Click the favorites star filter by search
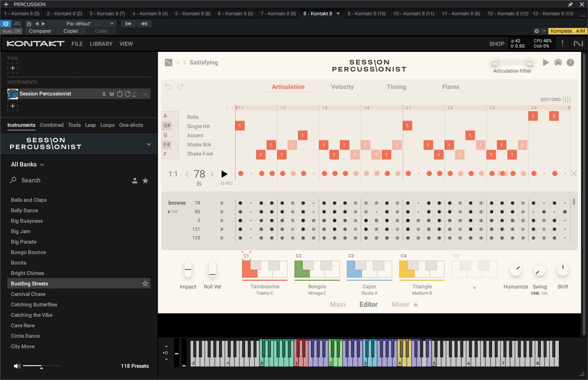Screen dimensions: 588x380 (x=145, y=181)
